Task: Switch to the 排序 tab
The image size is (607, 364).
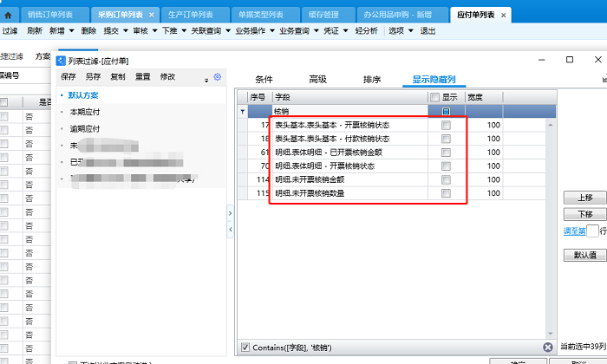Action: [x=371, y=79]
